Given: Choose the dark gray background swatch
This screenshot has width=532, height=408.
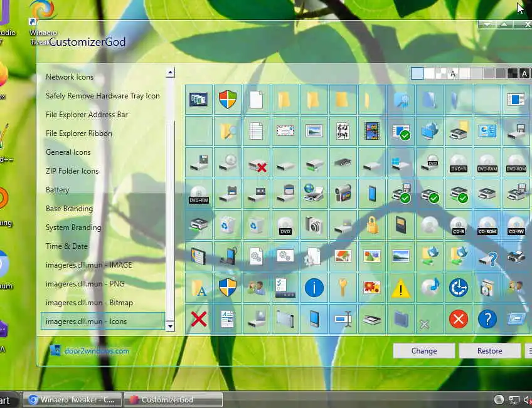Looking at the screenshot, I should point(501,73).
